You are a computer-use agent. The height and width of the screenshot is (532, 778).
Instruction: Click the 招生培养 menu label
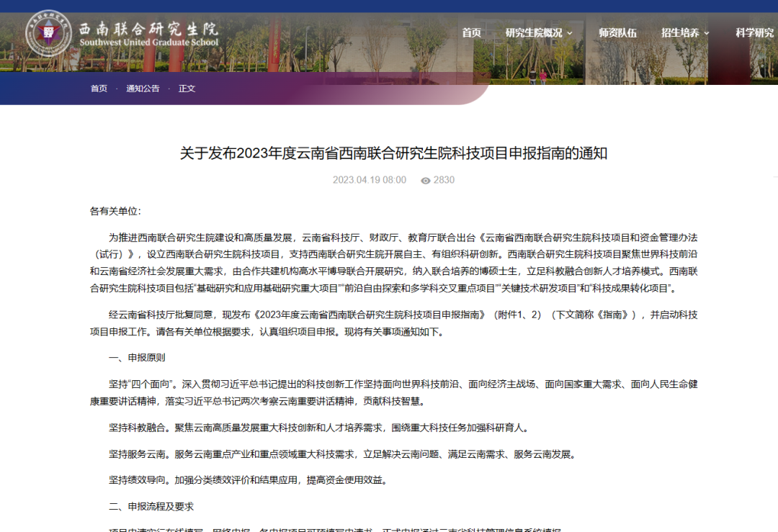point(680,33)
